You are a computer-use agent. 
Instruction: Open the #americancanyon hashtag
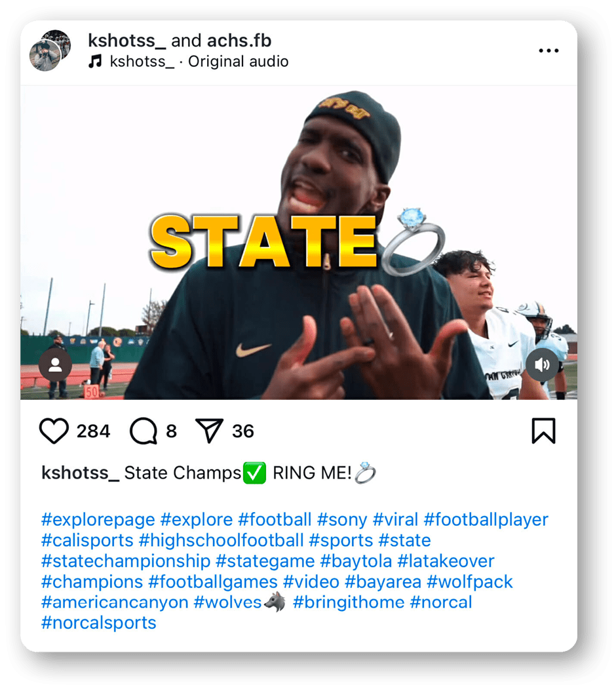pos(115,602)
